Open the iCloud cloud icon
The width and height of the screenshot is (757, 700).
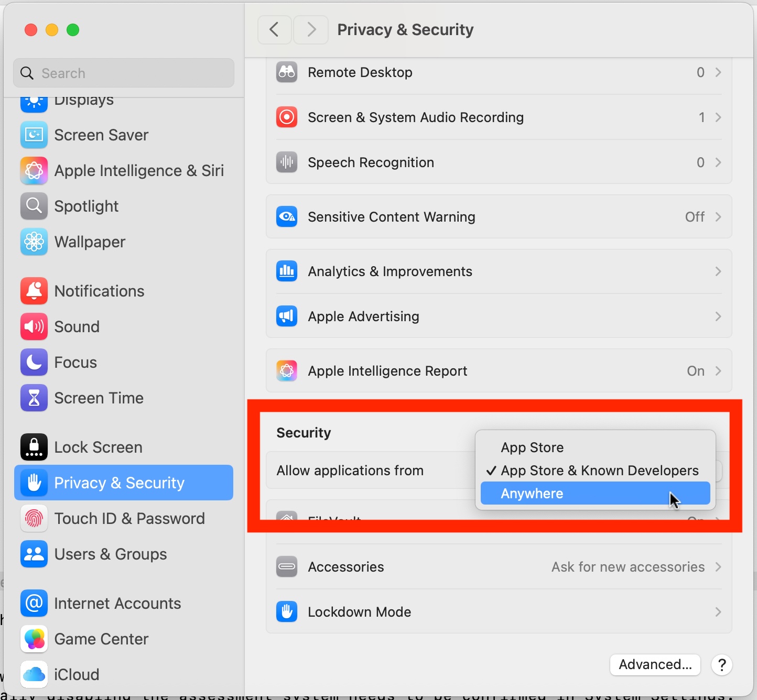(34, 675)
